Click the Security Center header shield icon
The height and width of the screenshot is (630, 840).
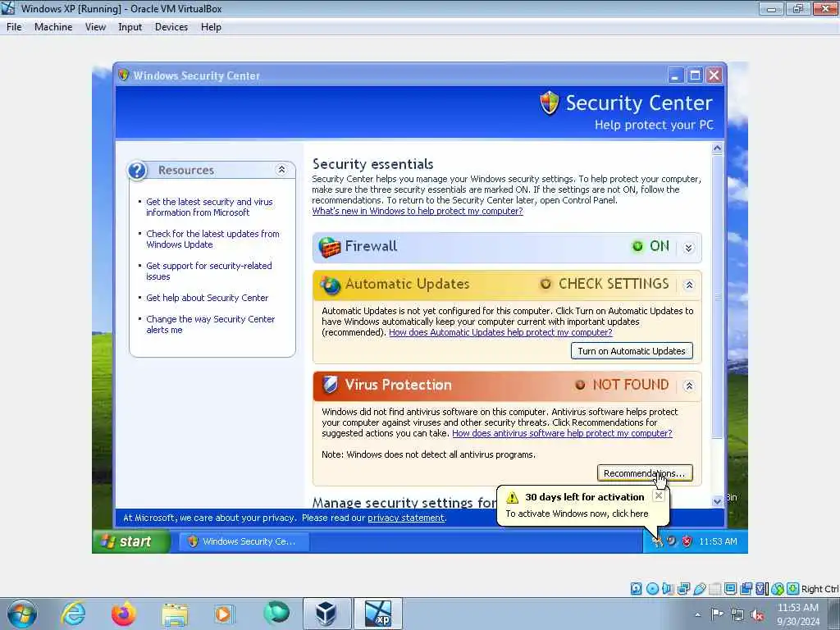point(549,103)
